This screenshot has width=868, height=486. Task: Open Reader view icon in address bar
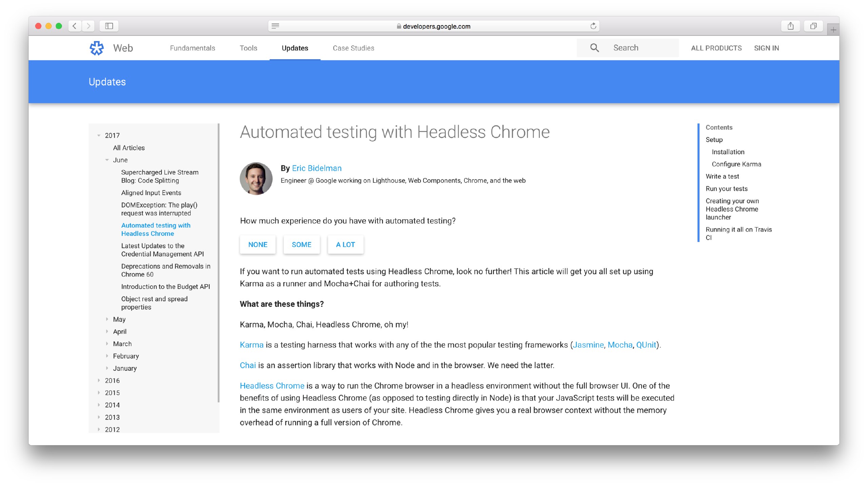pyautogui.click(x=275, y=26)
